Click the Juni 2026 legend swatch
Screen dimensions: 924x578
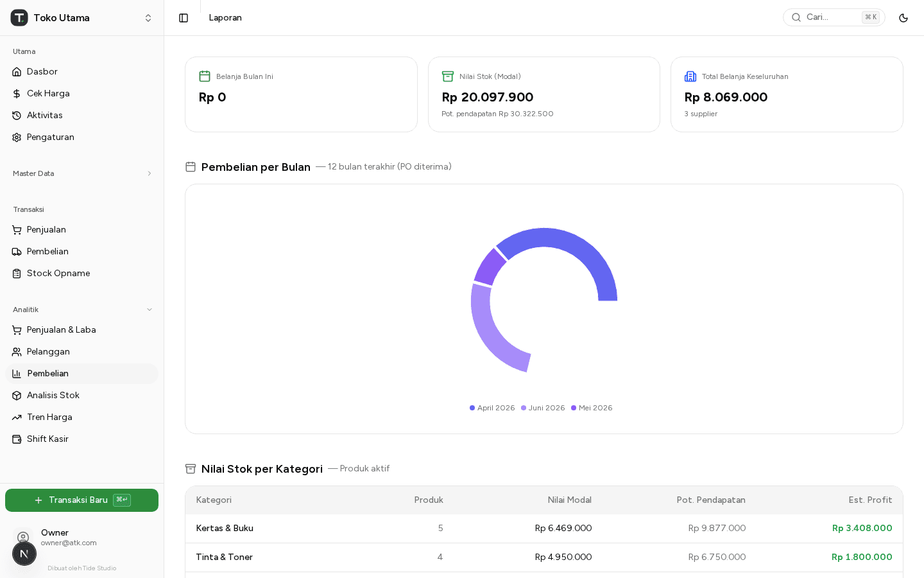(524, 408)
